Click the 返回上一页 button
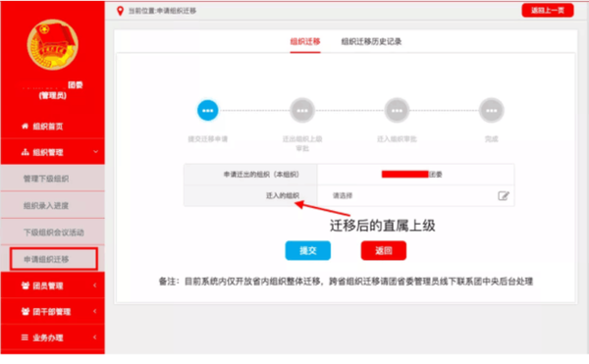 click(548, 10)
